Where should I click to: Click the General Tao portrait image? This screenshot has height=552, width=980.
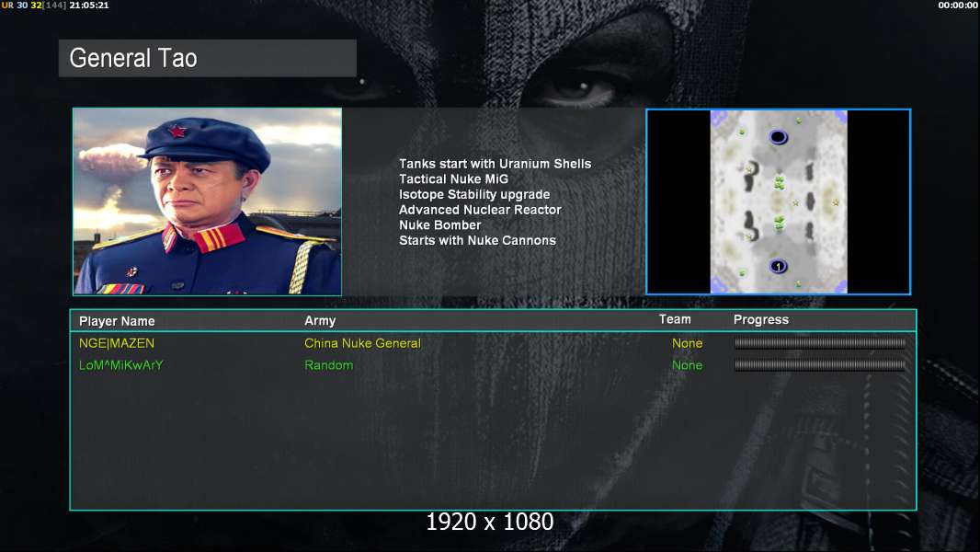208,201
